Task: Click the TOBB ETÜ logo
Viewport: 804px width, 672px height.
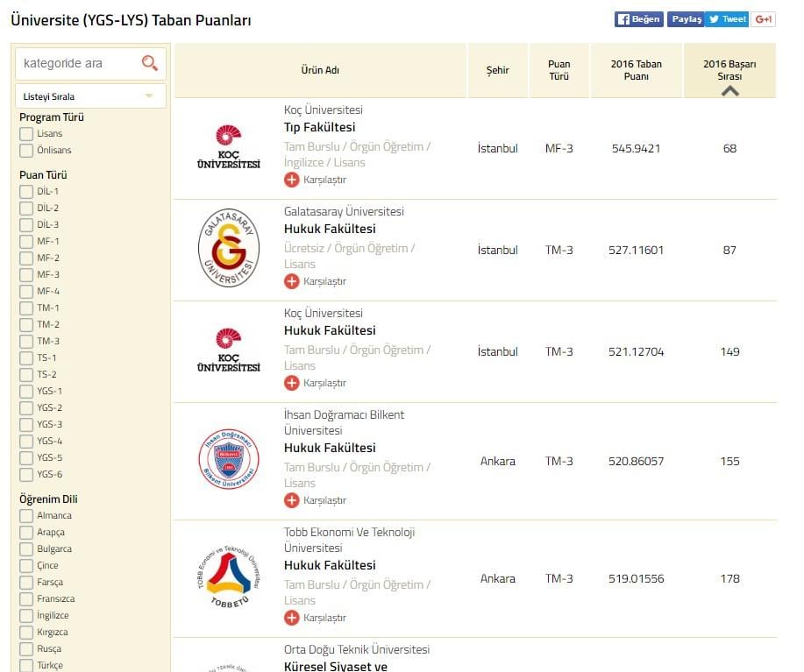Action: click(x=229, y=577)
